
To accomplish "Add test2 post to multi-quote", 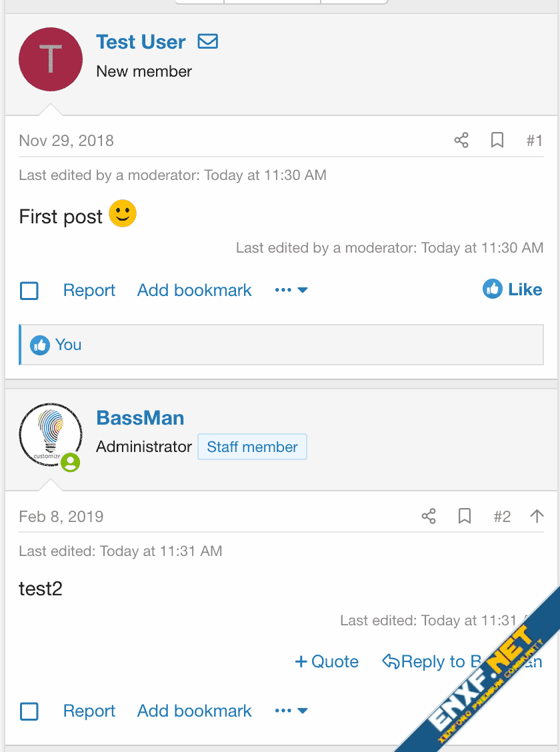I will point(327,661).
